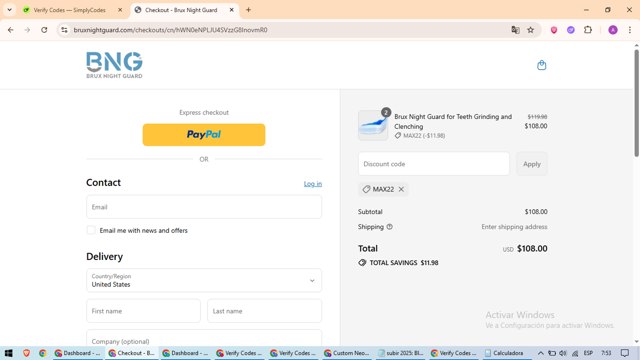Image resolution: width=640 pixels, height=360 pixels.
Task: Click the page vertical scrollbar
Action: [x=636, y=103]
